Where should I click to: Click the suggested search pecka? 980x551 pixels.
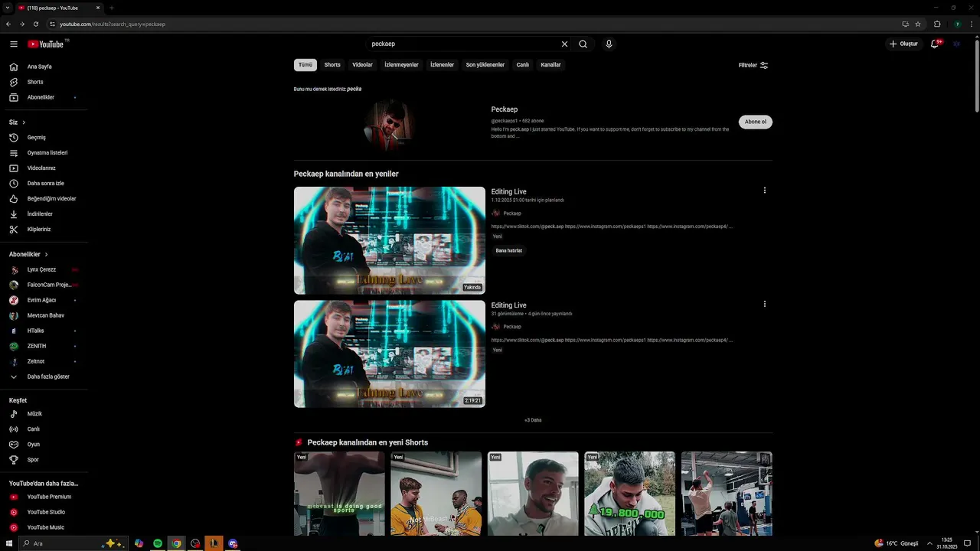click(354, 89)
